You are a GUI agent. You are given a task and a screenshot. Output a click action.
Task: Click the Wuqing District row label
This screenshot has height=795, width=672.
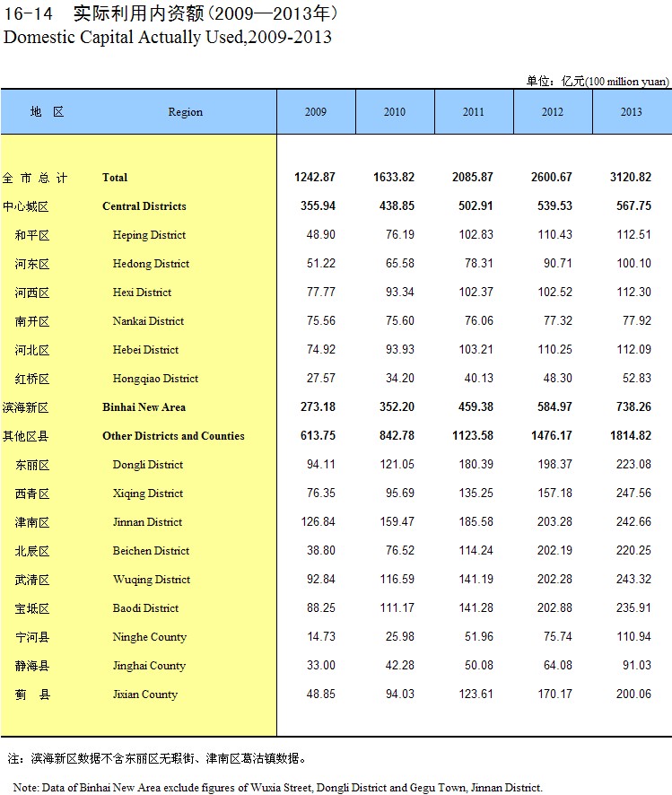pyautogui.click(x=152, y=580)
